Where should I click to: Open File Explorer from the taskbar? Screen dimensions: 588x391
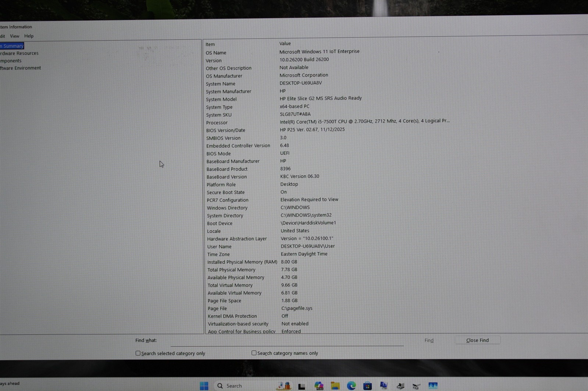coord(335,385)
